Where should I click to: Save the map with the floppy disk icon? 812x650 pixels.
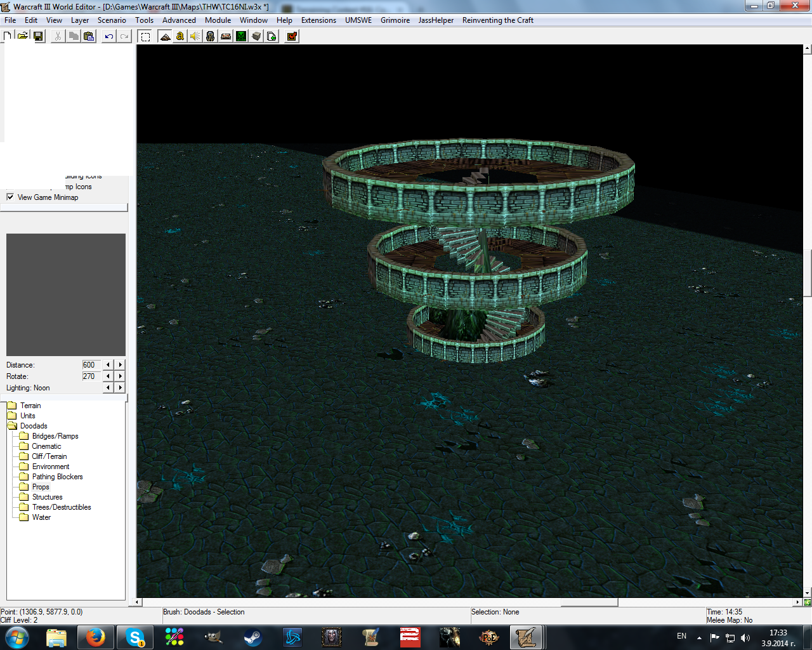(38, 36)
